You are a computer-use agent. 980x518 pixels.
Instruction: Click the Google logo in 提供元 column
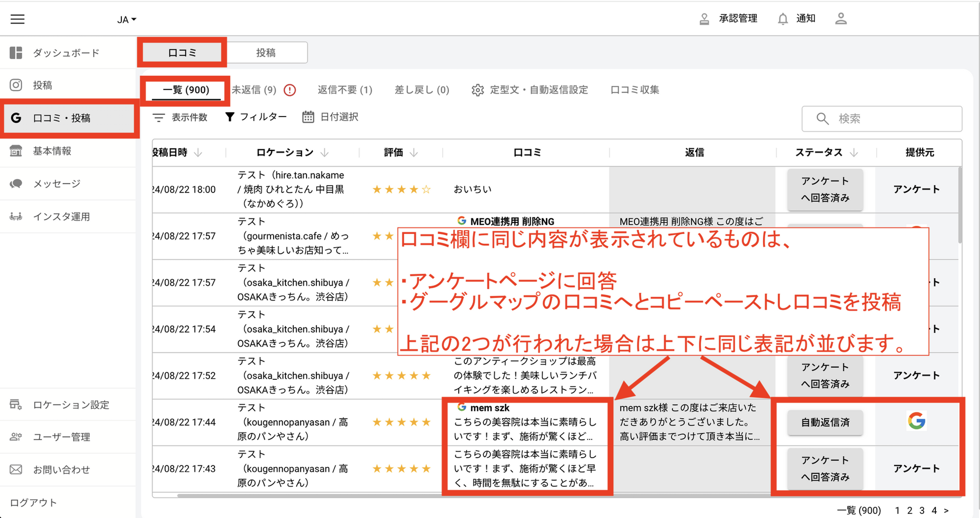coord(916,421)
